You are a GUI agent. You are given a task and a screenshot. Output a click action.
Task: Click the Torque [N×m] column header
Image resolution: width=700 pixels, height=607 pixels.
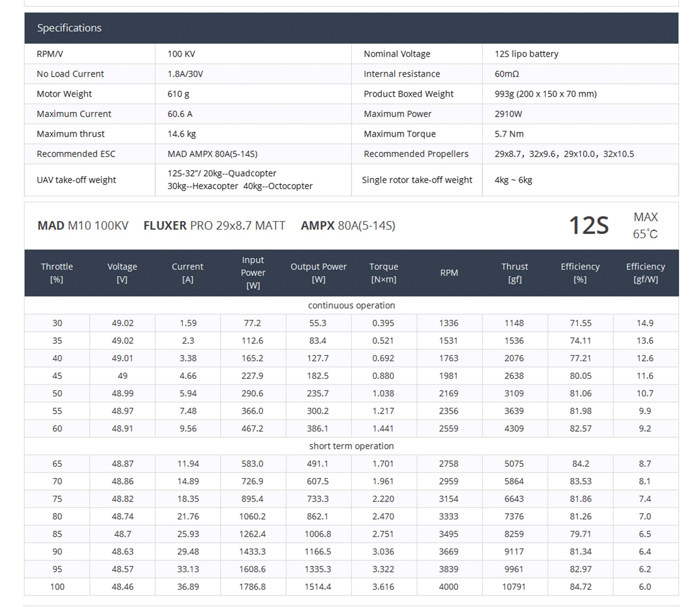coord(383,273)
